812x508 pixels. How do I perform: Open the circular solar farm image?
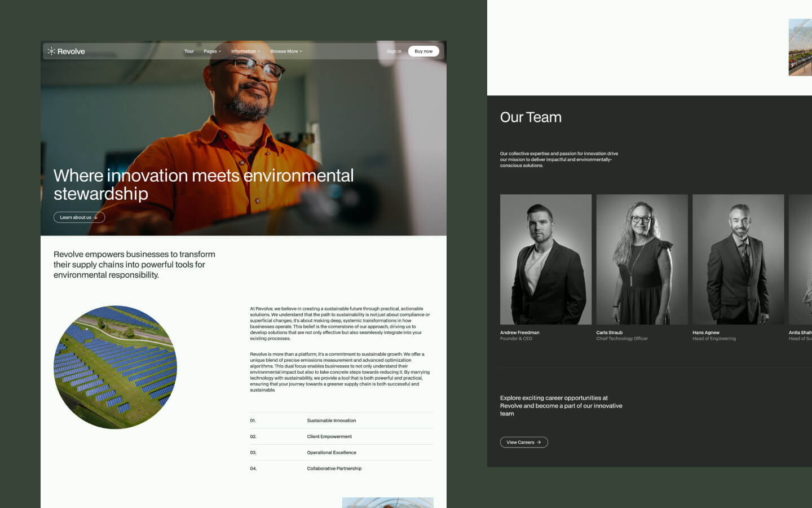click(116, 367)
